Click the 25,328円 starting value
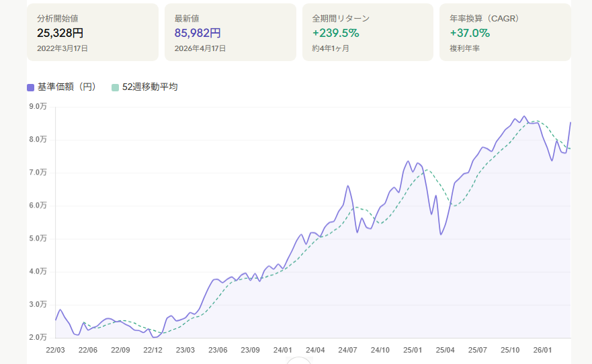 60,33
